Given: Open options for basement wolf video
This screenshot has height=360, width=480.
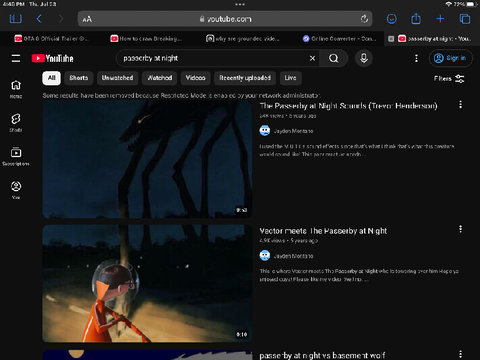Looking at the screenshot, I should pos(460,354).
